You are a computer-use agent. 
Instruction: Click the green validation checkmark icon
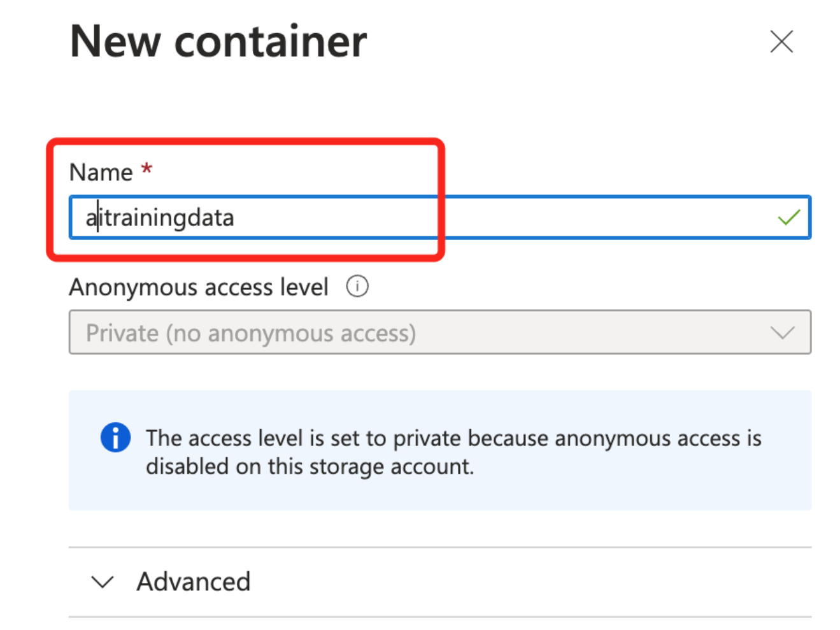coord(788,218)
